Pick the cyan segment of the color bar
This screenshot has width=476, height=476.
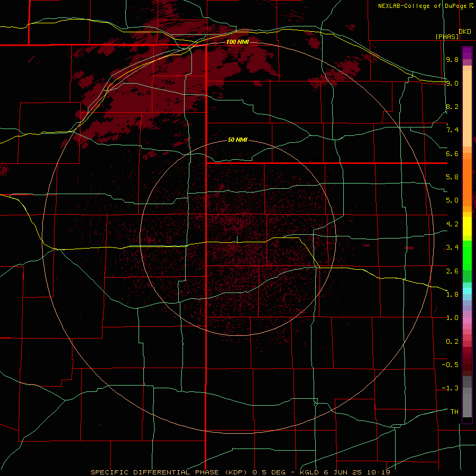pyautogui.click(x=467, y=291)
